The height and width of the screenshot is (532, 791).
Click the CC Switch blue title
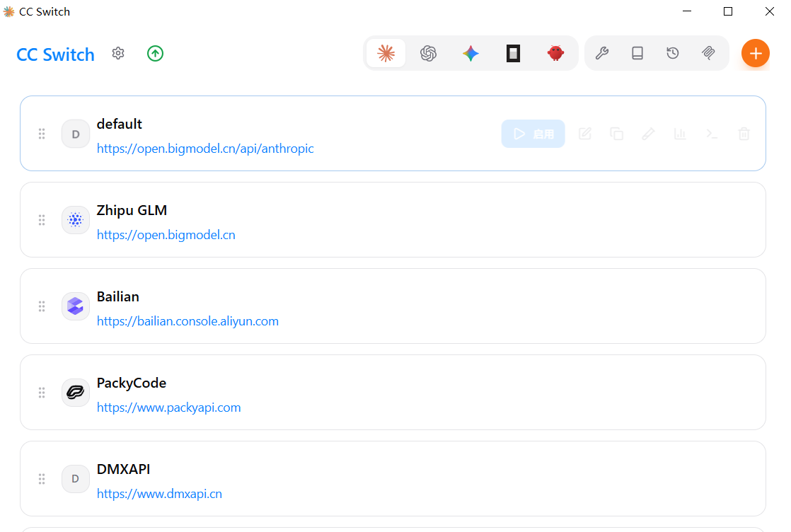pos(55,54)
